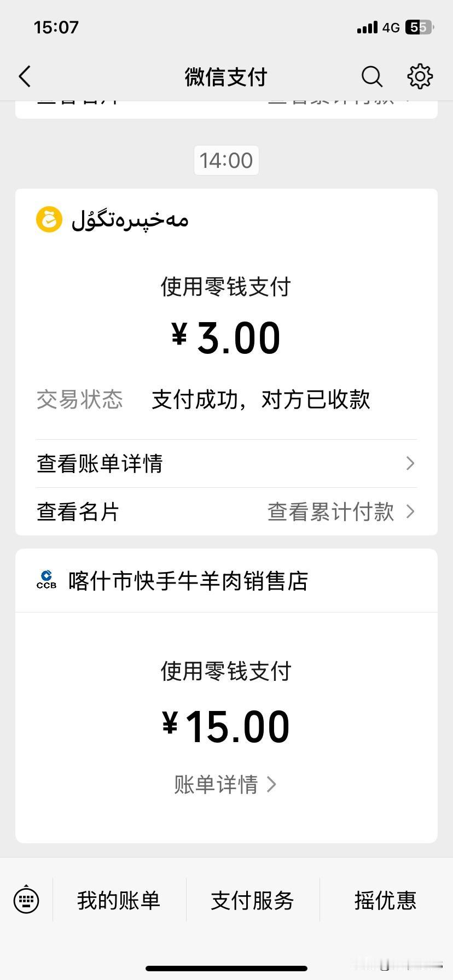Tap the back arrow icon

pos(25,77)
